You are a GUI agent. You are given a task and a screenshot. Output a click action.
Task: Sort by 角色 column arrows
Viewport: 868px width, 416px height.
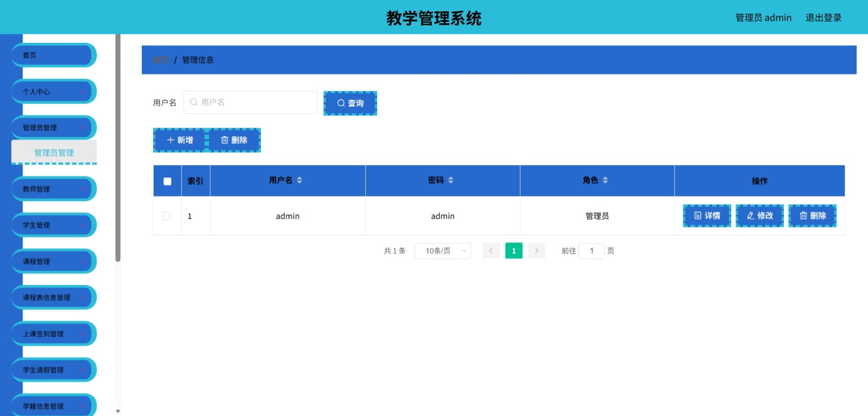coord(605,180)
